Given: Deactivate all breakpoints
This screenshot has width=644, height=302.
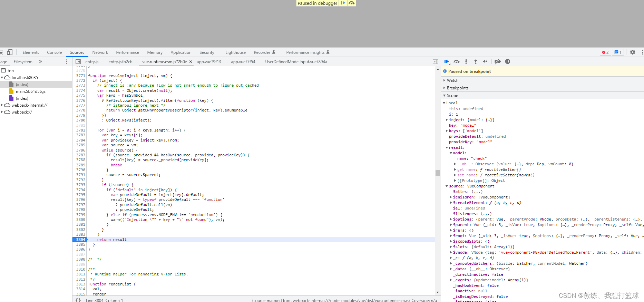Looking at the screenshot, I should click(x=497, y=61).
